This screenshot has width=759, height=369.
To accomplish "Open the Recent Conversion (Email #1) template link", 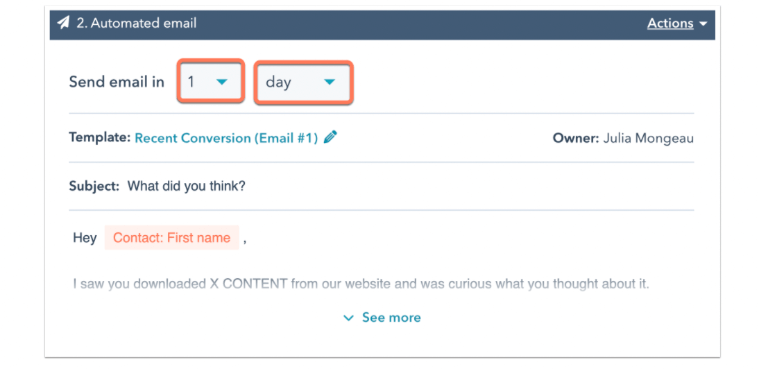I will coord(226,138).
